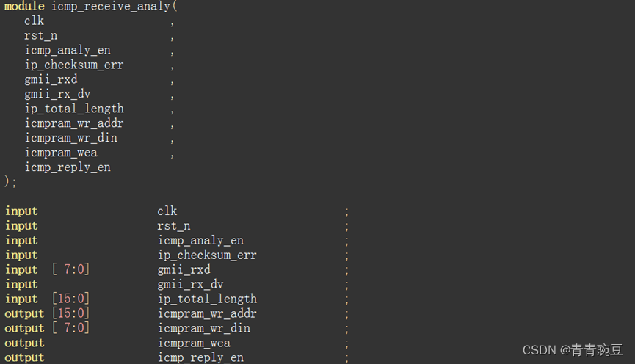Click gmii_rx_dv in the port list

[57, 94]
